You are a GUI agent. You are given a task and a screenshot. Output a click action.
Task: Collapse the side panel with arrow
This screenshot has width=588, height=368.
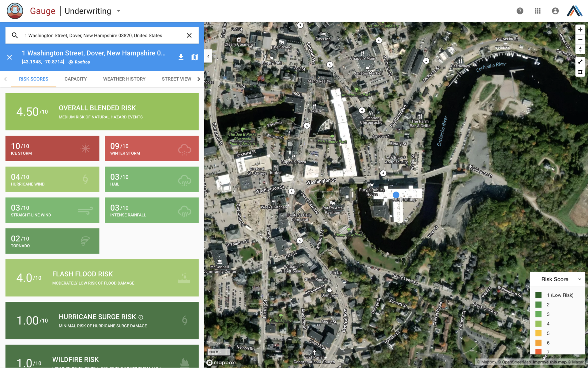coord(208,56)
